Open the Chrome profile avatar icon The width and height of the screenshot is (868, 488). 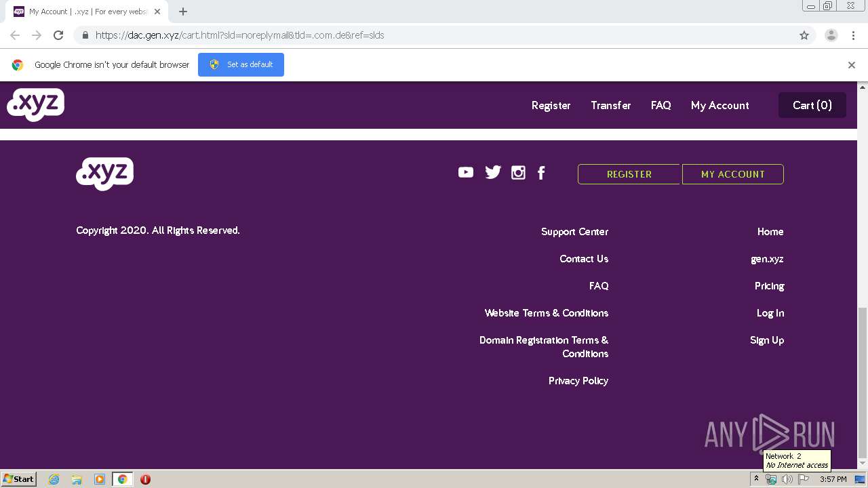click(x=831, y=35)
